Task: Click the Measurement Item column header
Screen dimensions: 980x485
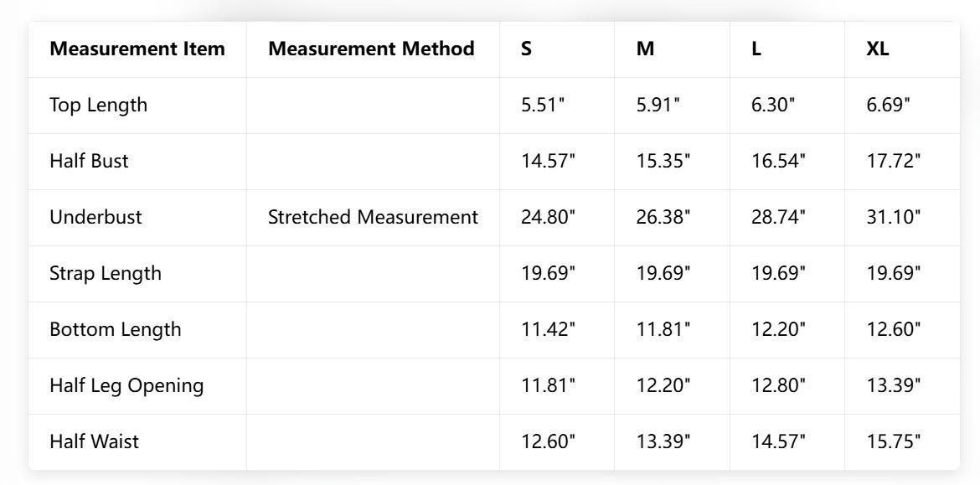Action: click(137, 49)
